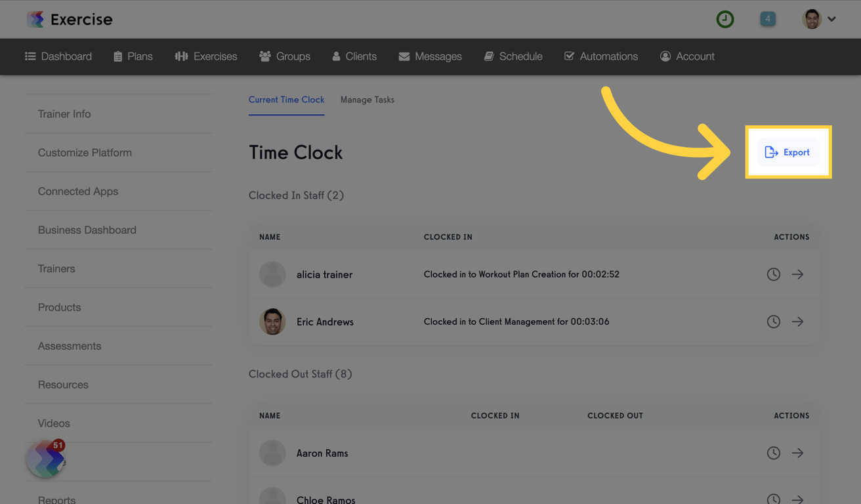Click the Account user-circle icon

coord(665,56)
